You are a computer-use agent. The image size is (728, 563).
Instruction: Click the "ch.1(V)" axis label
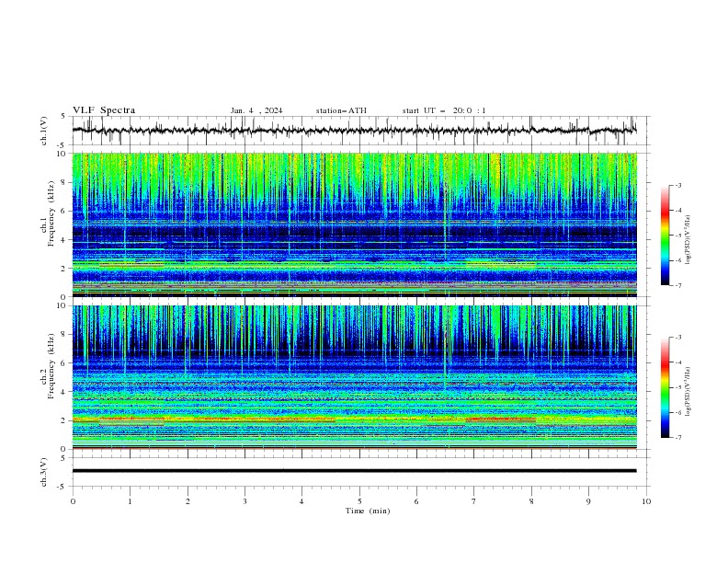point(44,131)
